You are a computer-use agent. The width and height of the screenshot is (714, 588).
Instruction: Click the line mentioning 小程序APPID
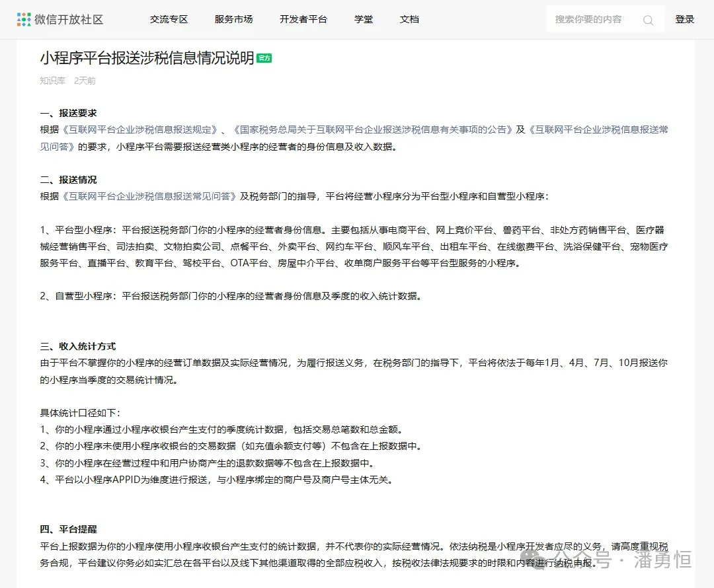tap(217, 480)
